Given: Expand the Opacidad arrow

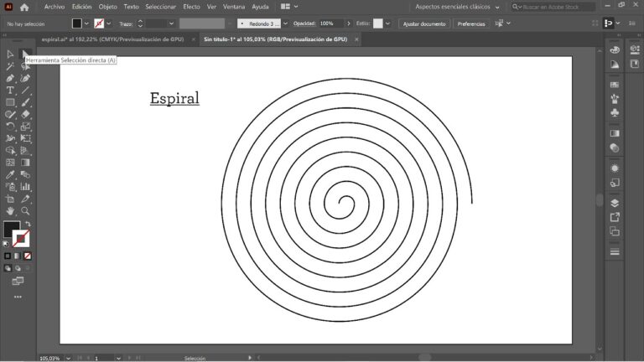Looking at the screenshot, I should [349, 23].
